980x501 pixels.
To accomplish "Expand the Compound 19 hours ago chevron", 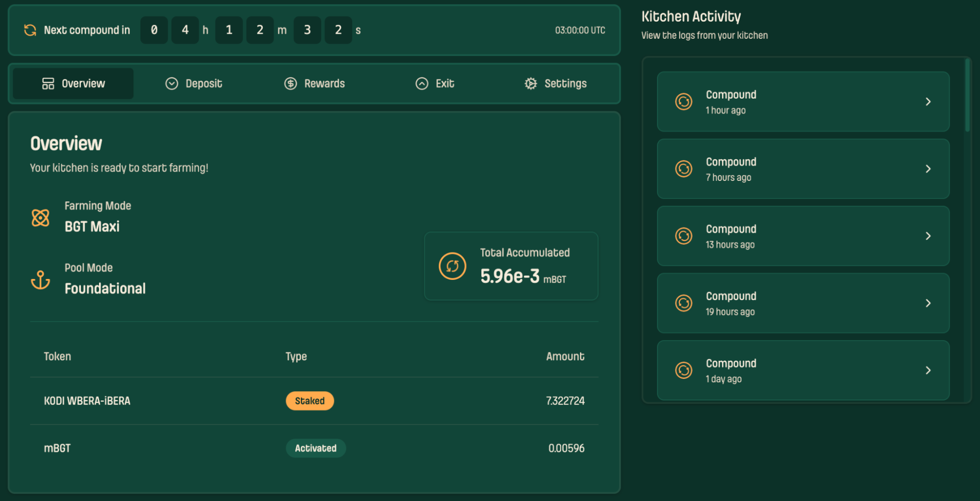I will point(928,303).
